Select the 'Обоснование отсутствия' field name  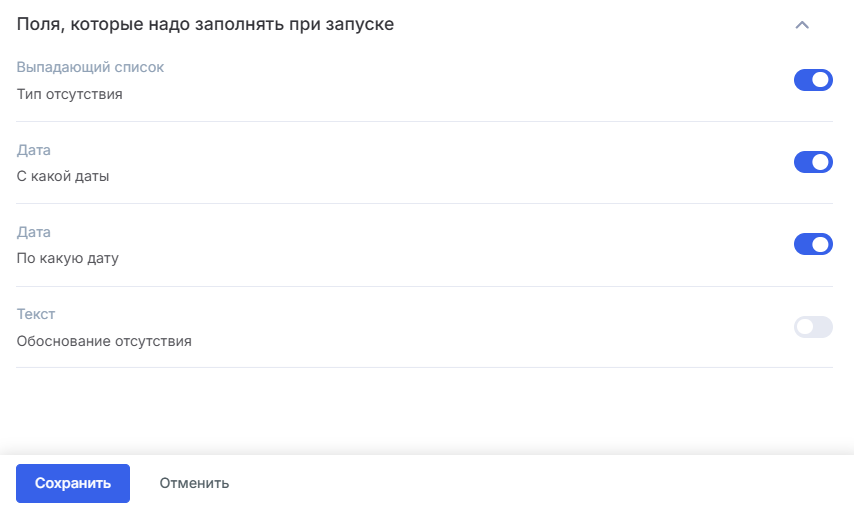(104, 341)
